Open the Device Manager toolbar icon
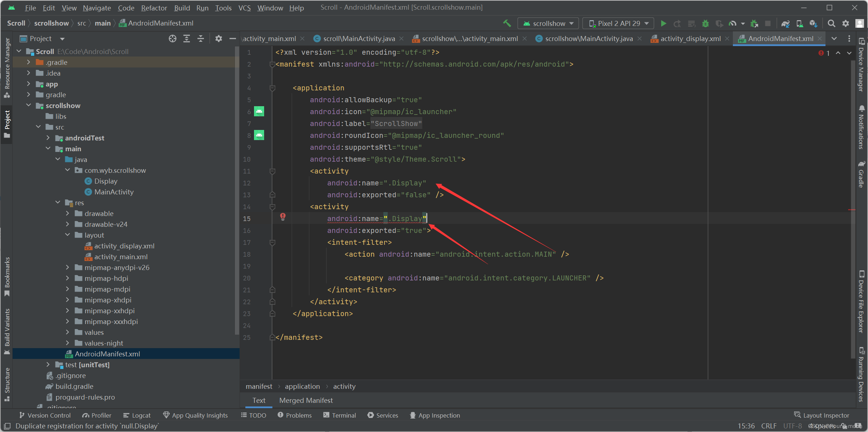 click(800, 23)
